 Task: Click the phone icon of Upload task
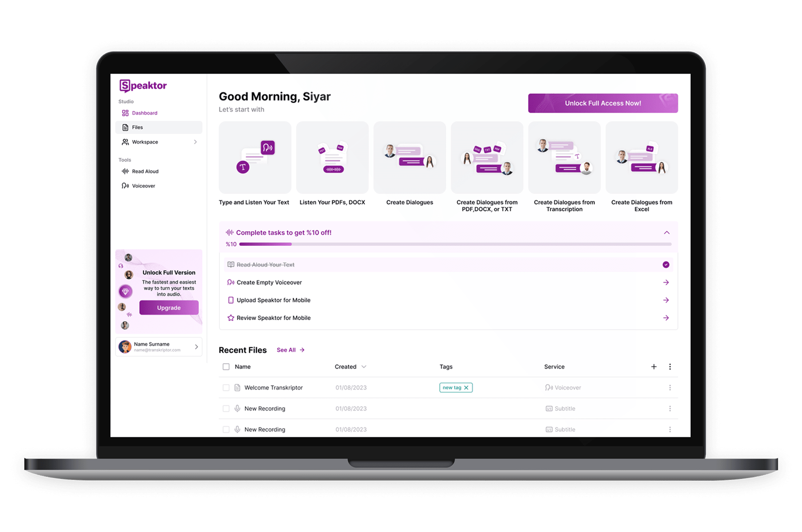coord(231,300)
